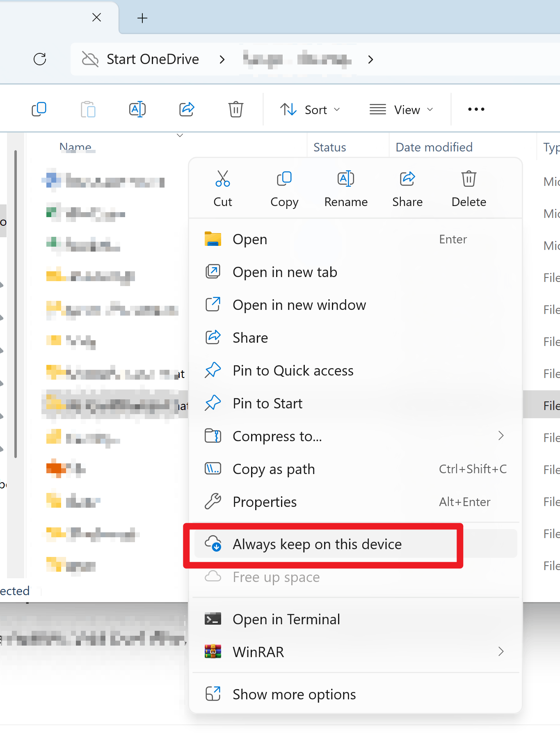Click Start OneDrive breadcrumb link
Image resolution: width=560 pixels, height=740 pixels.
click(153, 59)
